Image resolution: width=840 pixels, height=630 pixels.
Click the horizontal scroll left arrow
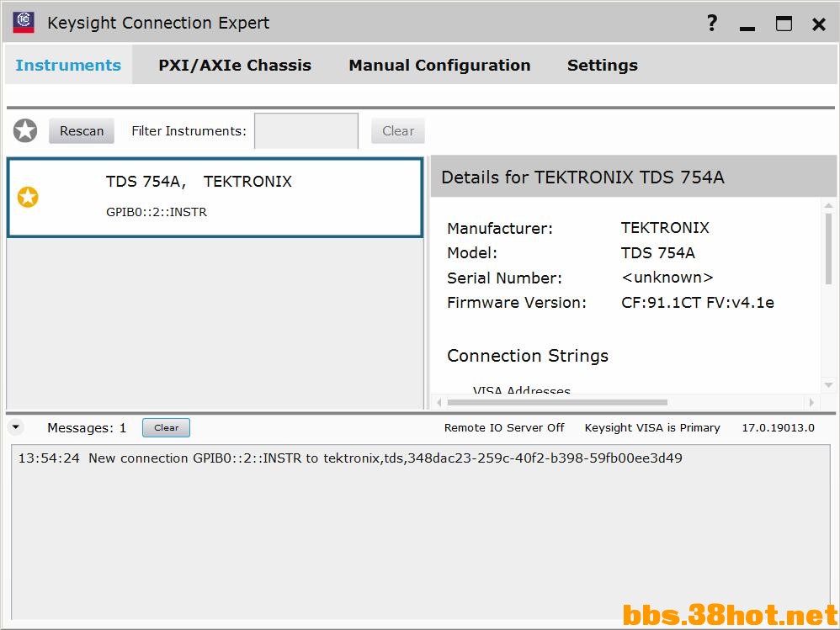click(439, 402)
